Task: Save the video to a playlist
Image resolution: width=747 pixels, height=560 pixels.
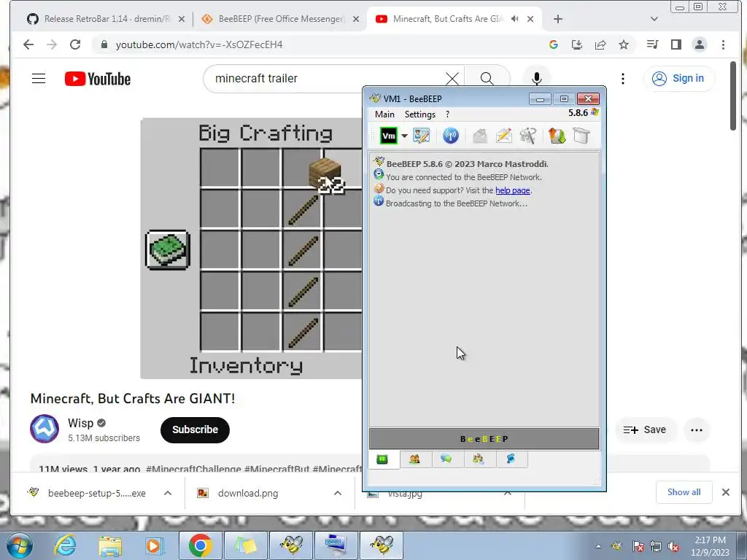Action: tap(645, 429)
